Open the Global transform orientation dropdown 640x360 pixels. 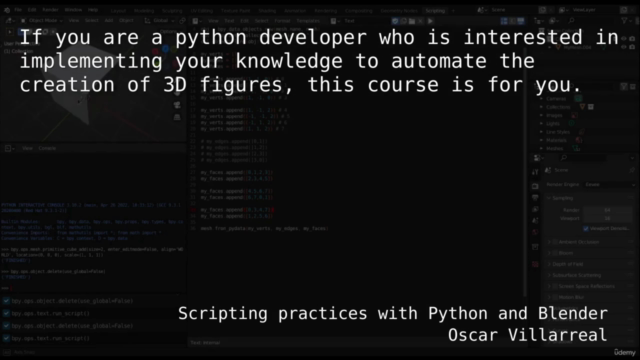(x=160, y=20)
